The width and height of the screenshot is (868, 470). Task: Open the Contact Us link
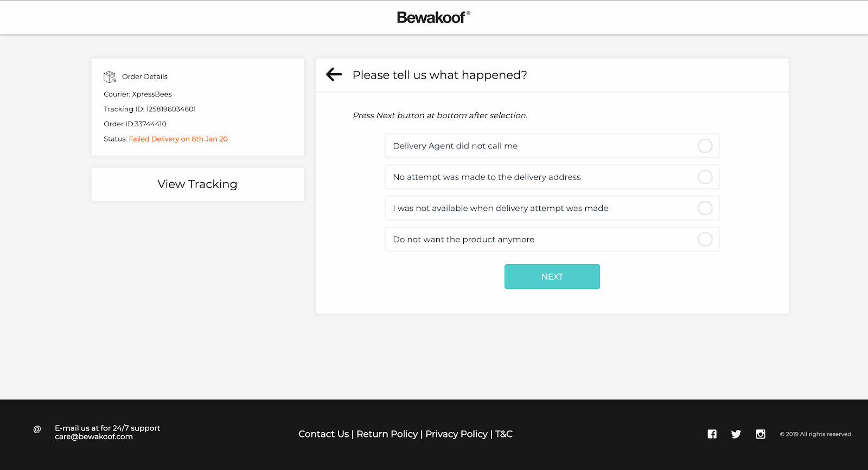tap(324, 434)
